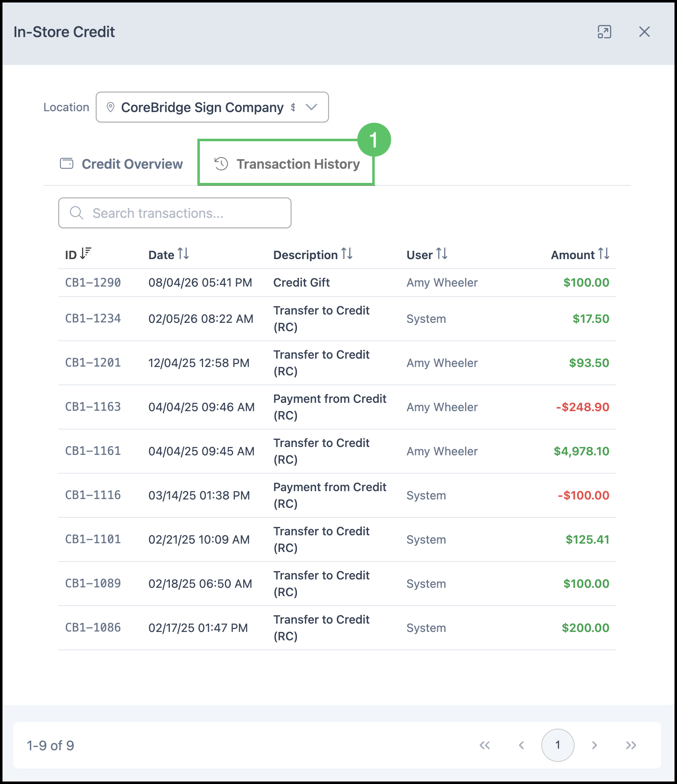Open the Location dropdown CoreBridge Sign Company
The image size is (677, 784).
tap(212, 107)
